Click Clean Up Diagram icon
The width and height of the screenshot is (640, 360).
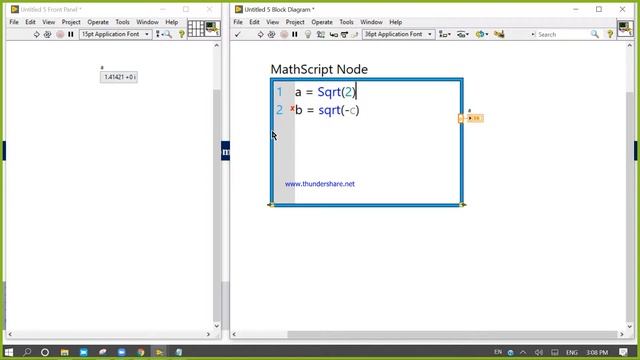[x=499, y=35]
